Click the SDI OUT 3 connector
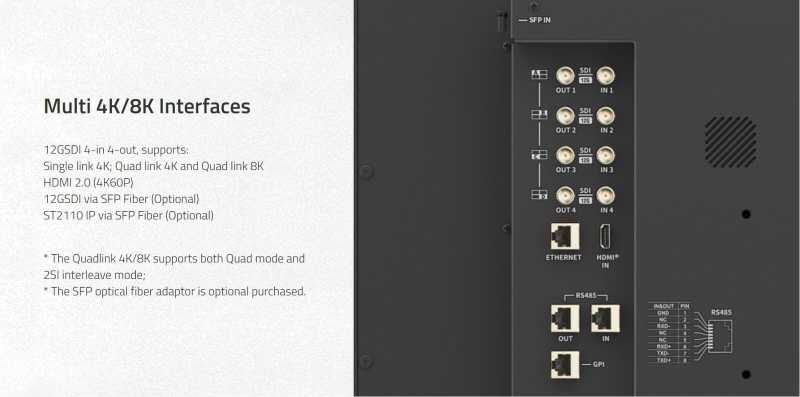Viewport: 800px width, 397px height. [565, 155]
